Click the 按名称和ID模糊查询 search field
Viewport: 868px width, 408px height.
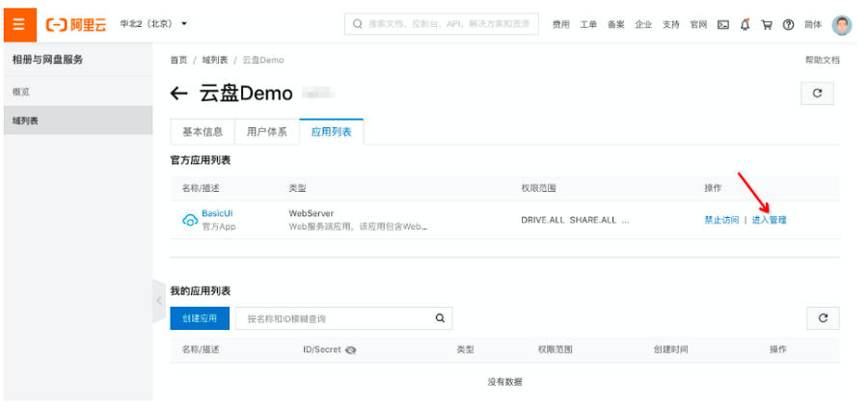pos(333,318)
